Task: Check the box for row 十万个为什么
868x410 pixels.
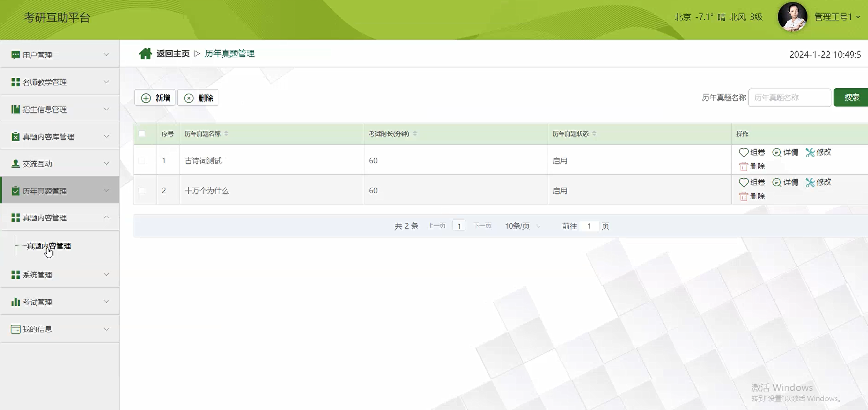Action: [x=142, y=191]
